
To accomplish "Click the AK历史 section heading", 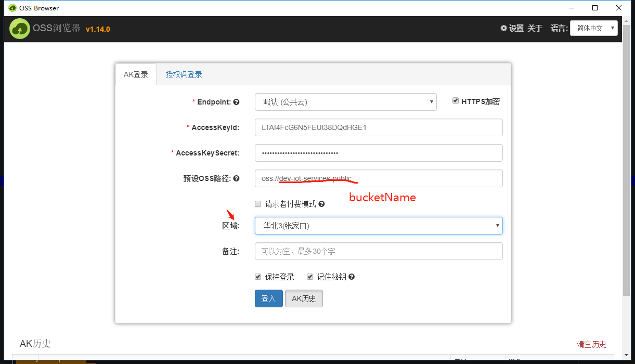I will click(35, 344).
